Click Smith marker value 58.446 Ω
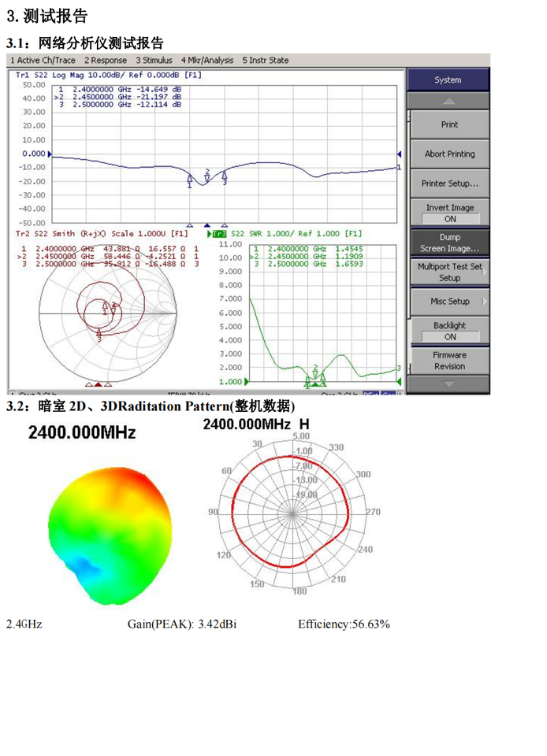The height and width of the screenshot is (756, 547). click(x=121, y=257)
